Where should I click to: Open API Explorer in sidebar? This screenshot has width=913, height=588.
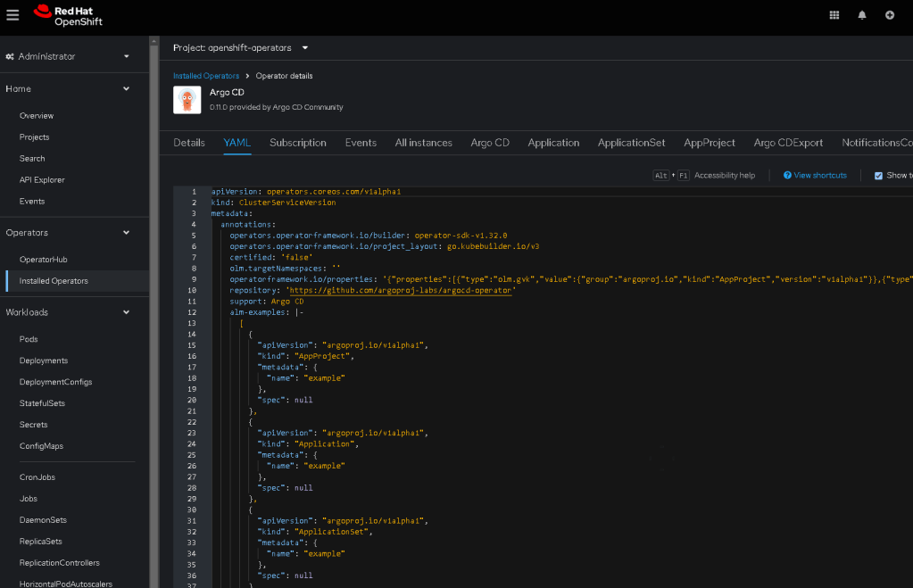pyautogui.click(x=42, y=180)
